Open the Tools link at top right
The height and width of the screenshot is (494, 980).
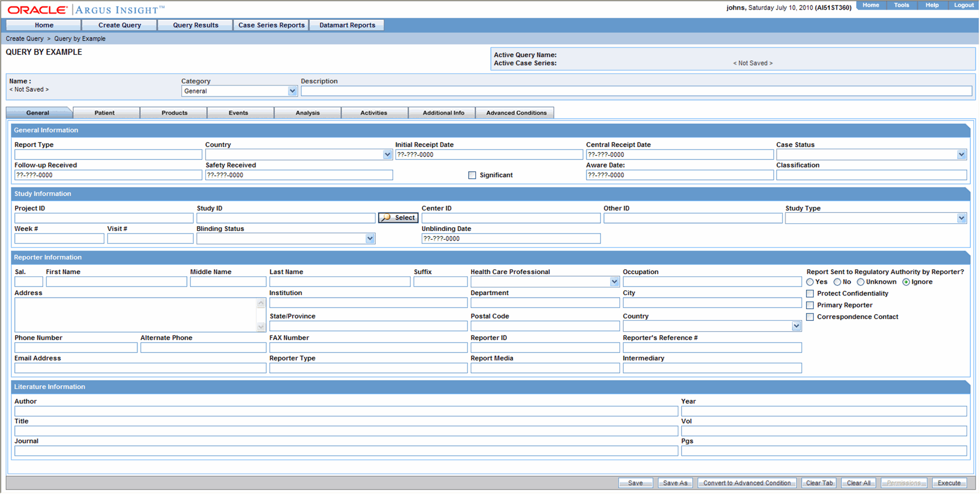pyautogui.click(x=901, y=5)
